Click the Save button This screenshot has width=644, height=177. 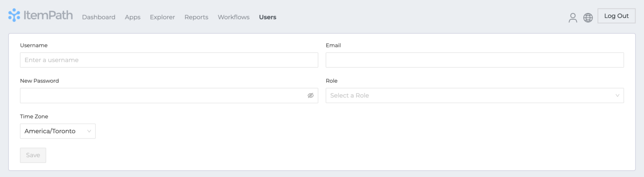click(33, 155)
